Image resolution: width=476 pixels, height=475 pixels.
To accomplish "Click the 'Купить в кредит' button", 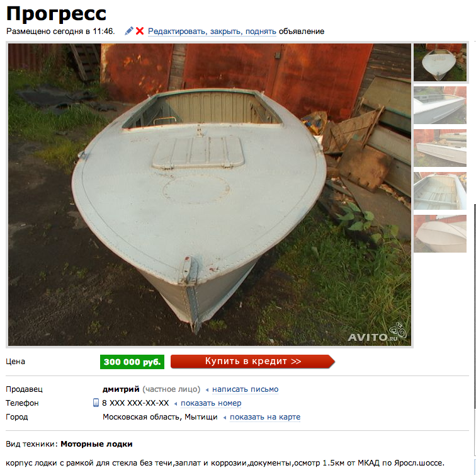I will point(252,362).
